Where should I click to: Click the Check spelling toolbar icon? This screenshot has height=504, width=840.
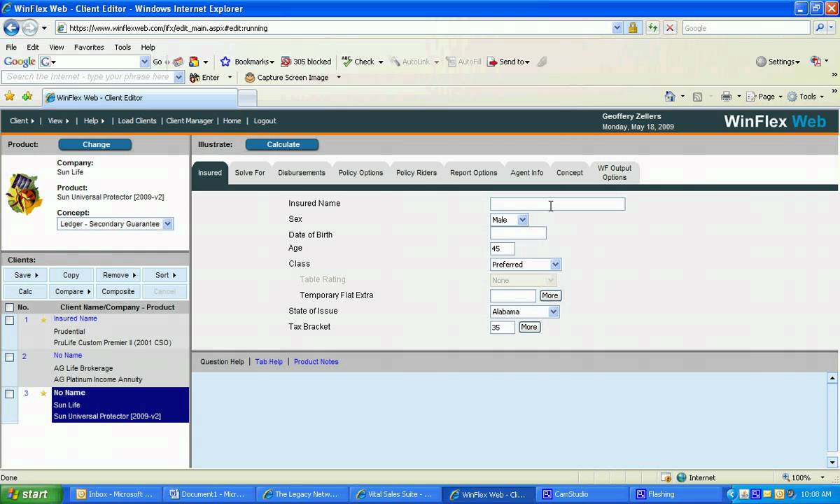(358, 62)
